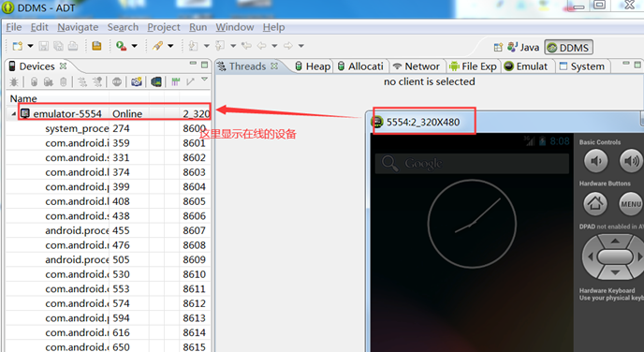Click the Screen Capture camera icon
The width and height of the screenshot is (644, 352).
tap(137, 82)
